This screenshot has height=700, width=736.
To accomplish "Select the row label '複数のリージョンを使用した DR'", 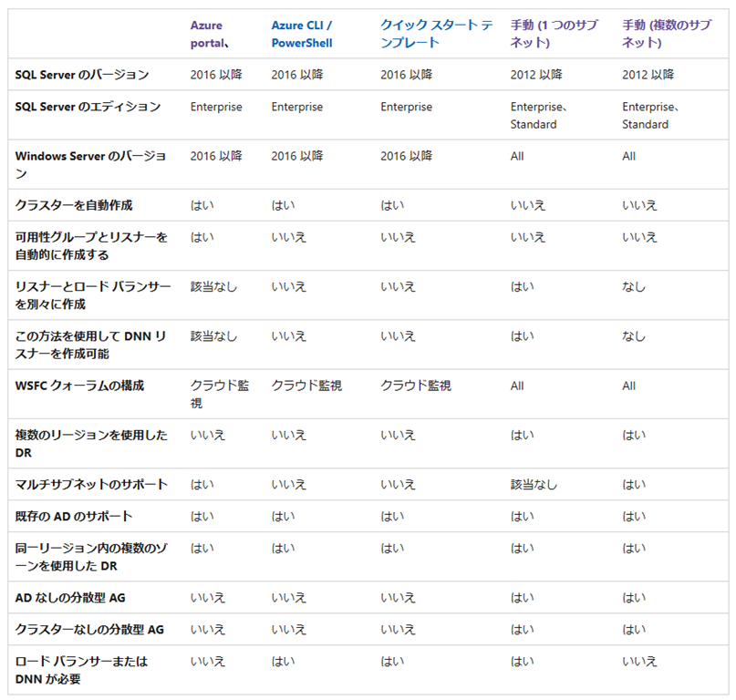I will [x=91, y=444].
